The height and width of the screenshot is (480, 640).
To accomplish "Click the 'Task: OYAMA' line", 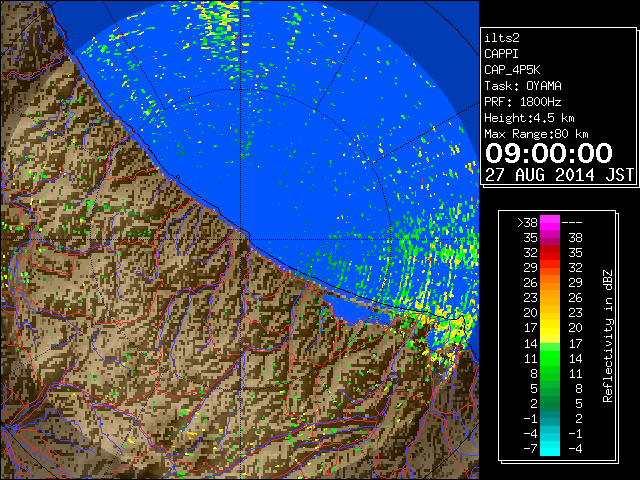I will pyautogui.click(x=523, y=86).
